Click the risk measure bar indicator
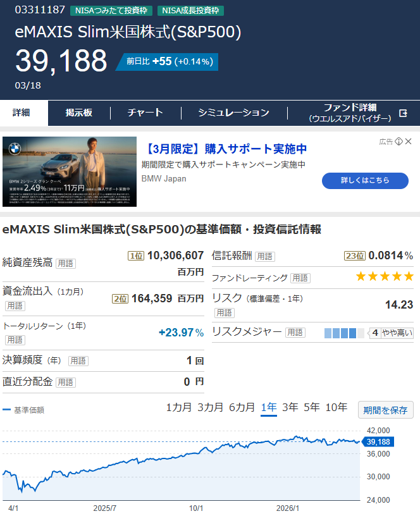The image size is (420, 516). [x=344, y=333]
